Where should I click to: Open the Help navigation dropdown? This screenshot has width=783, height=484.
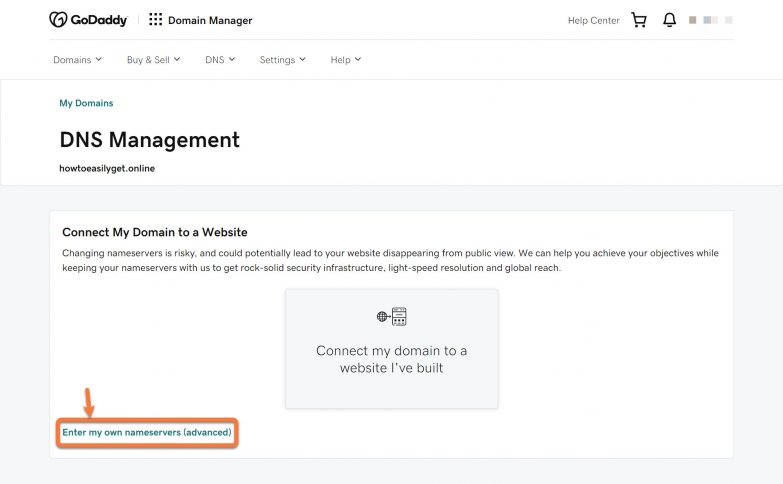click(345, 60)
